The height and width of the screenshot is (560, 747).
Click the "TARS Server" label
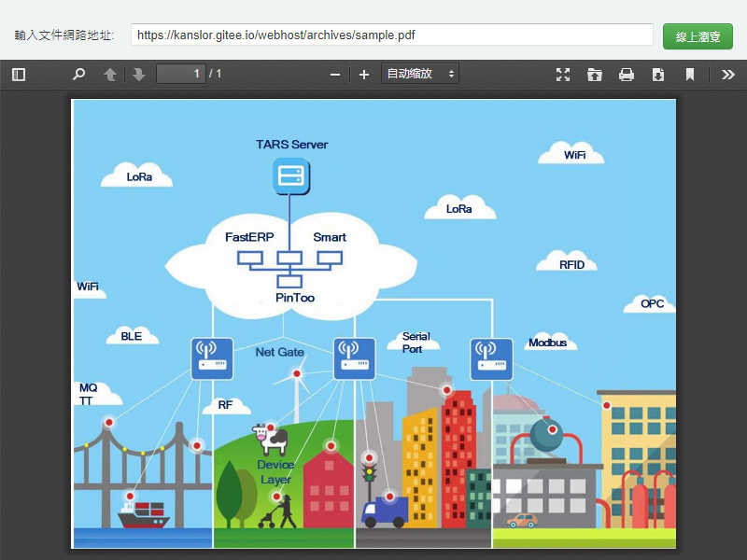tap(291, 145)
